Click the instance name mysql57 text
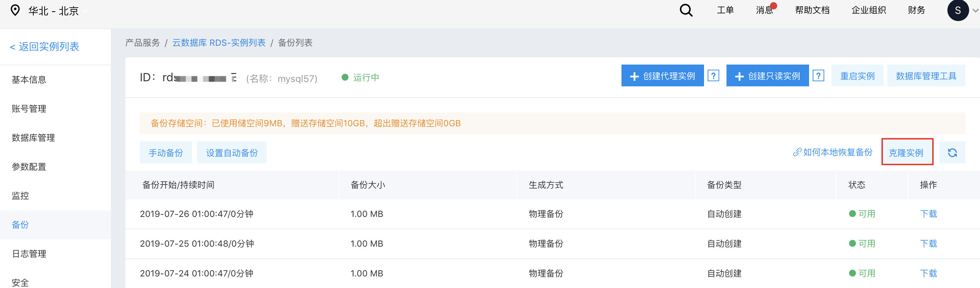This screenshot has height=288, width=980. 296,78
